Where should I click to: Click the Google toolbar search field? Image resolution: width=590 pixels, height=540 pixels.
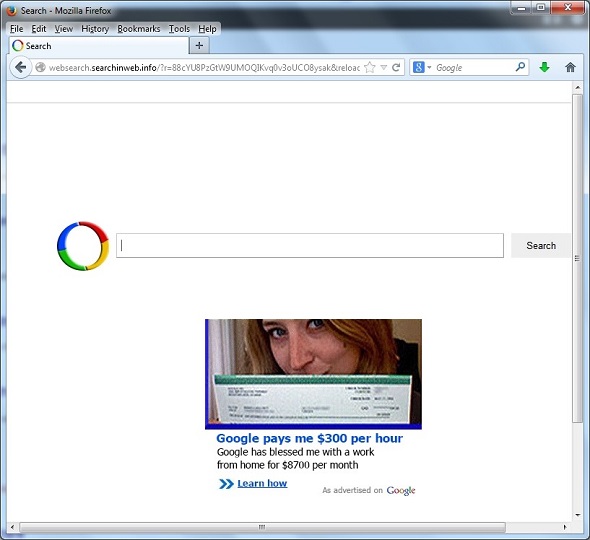[x=473, y=68]
